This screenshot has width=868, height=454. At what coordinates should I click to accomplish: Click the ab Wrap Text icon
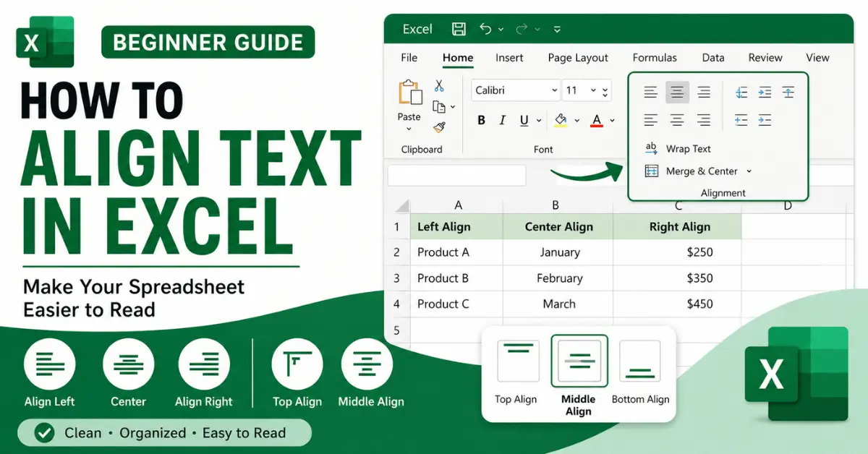tap(651, 148)
